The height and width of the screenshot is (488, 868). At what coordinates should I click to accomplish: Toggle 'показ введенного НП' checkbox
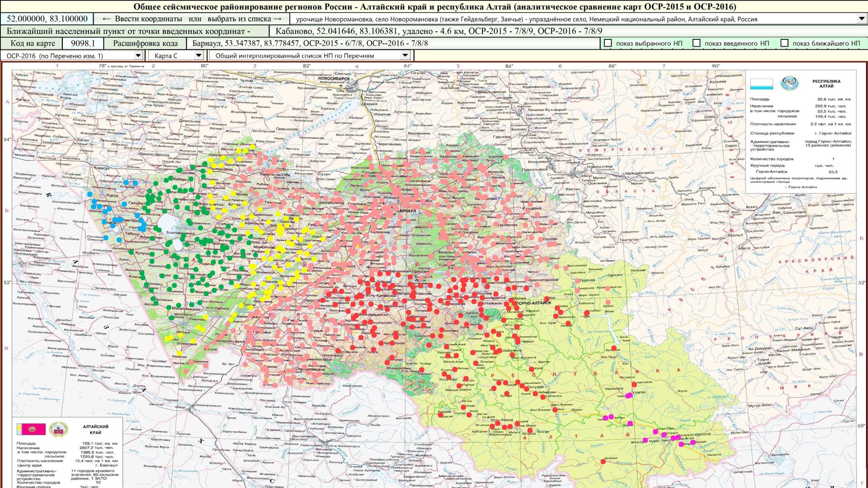697,43
